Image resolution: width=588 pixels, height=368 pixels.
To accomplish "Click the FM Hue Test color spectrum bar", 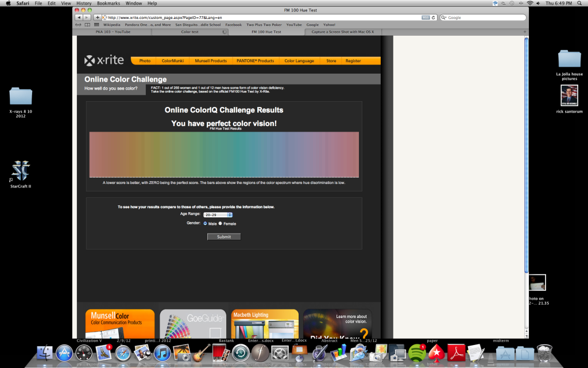I will pyautogui.click(x=224, y=154).
